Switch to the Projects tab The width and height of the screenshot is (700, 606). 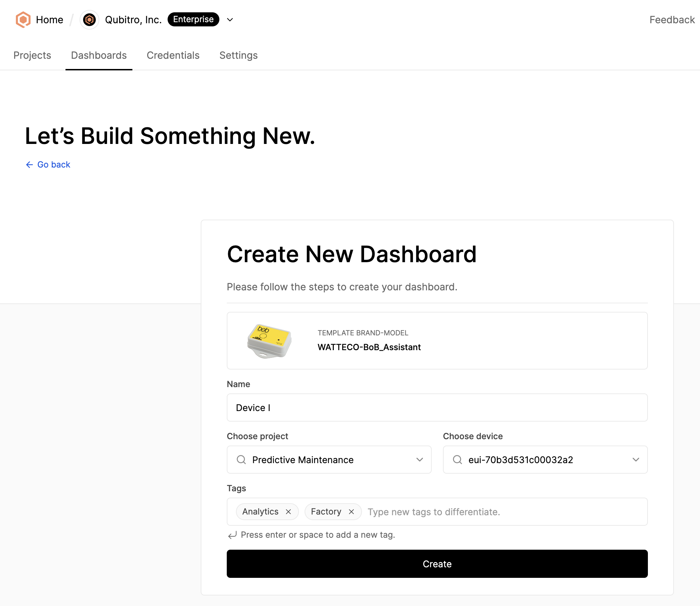point(32,55)
